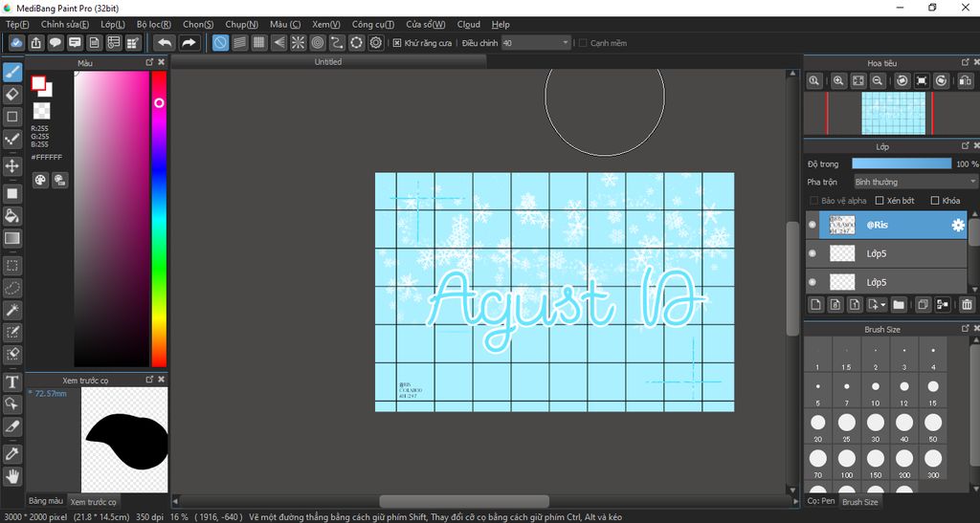
Task: Toggle Bảo vệ alpha checkbox
Action: (x=813, y=201)
